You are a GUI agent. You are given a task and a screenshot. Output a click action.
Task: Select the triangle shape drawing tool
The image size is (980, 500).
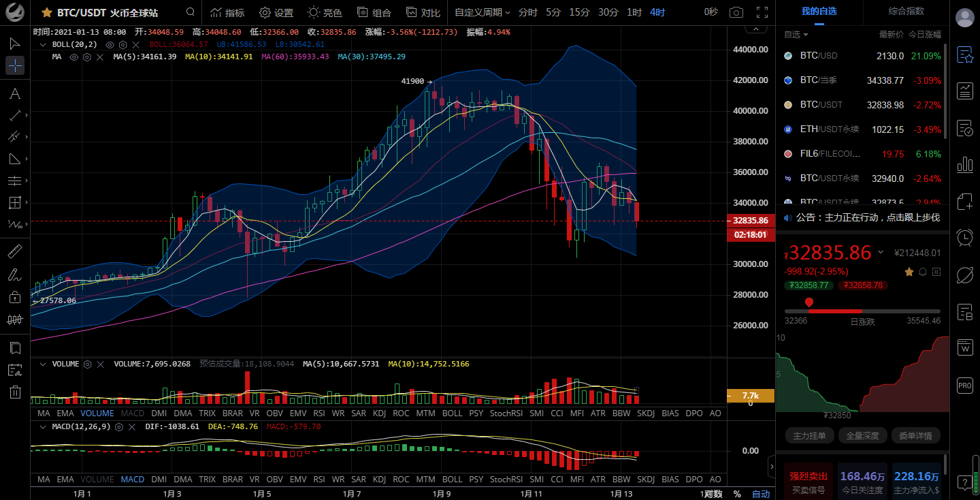(x=15, y=159)
